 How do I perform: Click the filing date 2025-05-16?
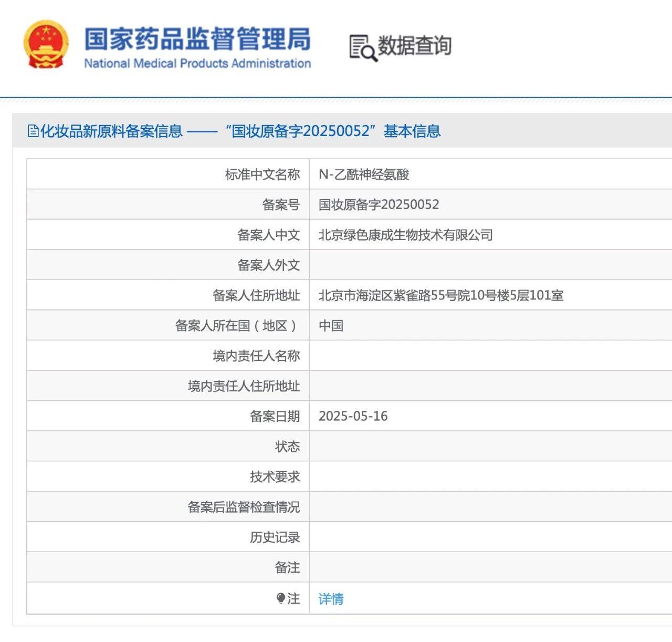[x=353, y=416]
